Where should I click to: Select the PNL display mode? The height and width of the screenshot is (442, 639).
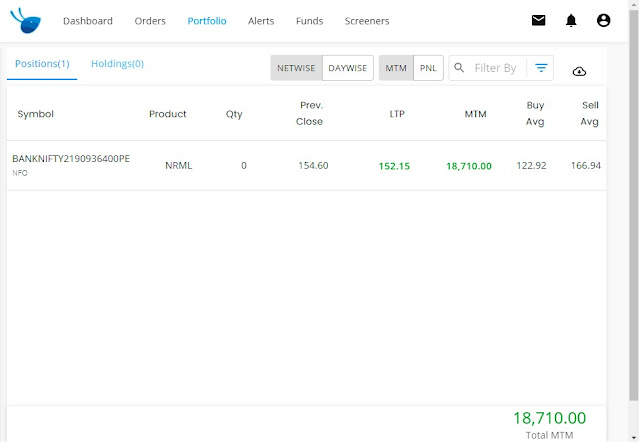pyautogui.click(x=428, y=68)
